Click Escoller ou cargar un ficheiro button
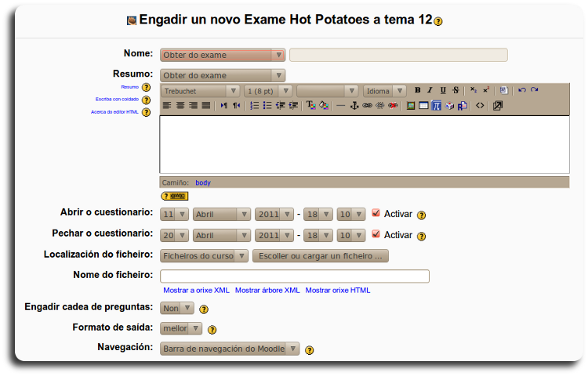This screenshot has height=376, width=588. pyautogui.click(x=320, y=256)
